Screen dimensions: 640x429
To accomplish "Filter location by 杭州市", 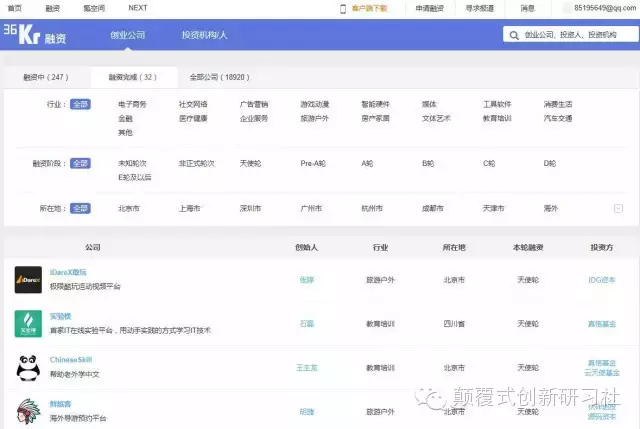I will click(372, 209).
